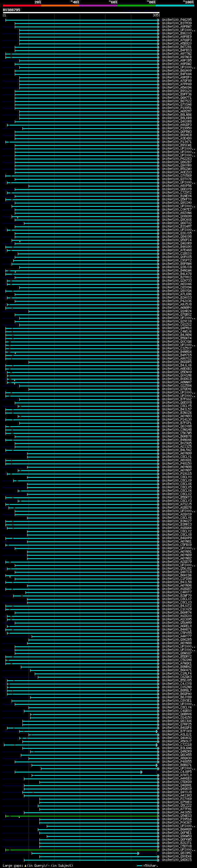Click the ~40% orange legend bar

tap(60, 6)
